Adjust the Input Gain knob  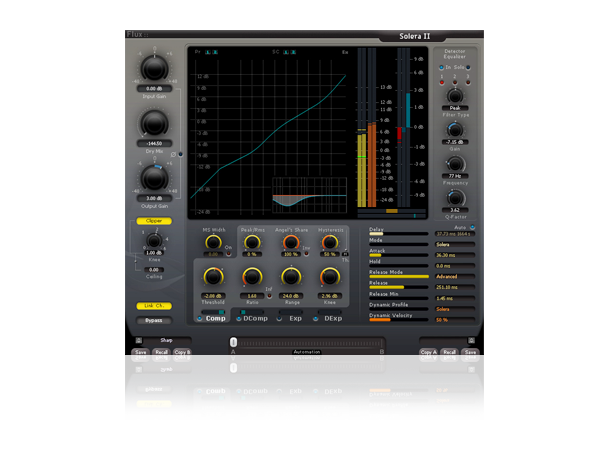[x=154, y=68]
